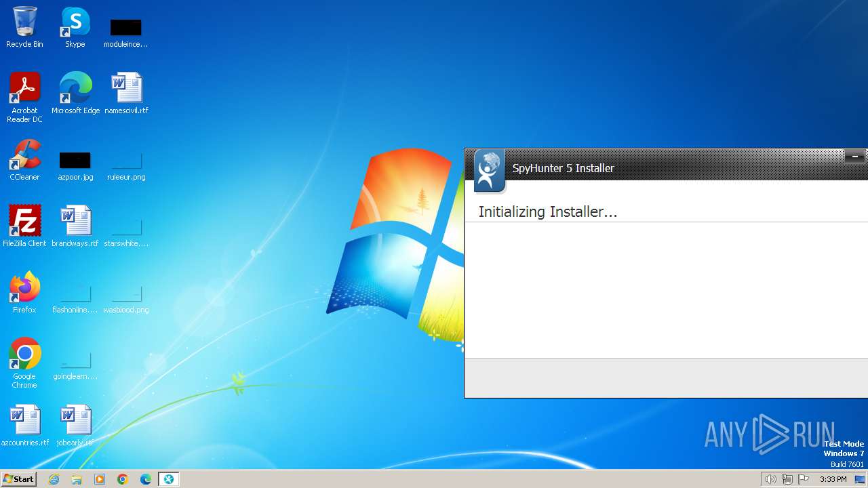Screen dimensions: 868x488
Task: Click the Initializing Installer status text
Action: pos(548,211)
